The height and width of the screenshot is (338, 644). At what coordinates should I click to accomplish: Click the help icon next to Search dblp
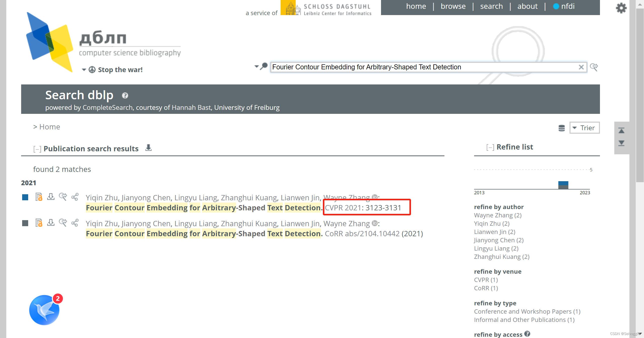125,96
